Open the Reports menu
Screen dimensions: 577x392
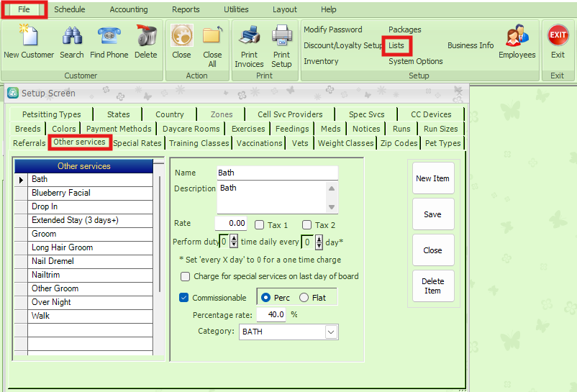(x=186, y=9)
